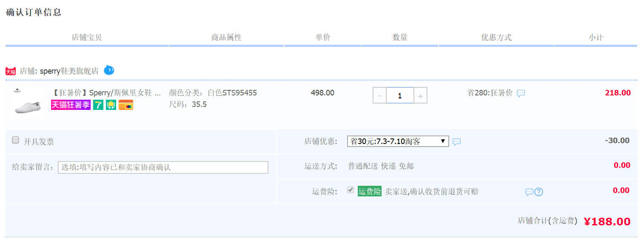
Task: Click the unit price 498.00
Action: pyautogui.click(x=322, y=93)
